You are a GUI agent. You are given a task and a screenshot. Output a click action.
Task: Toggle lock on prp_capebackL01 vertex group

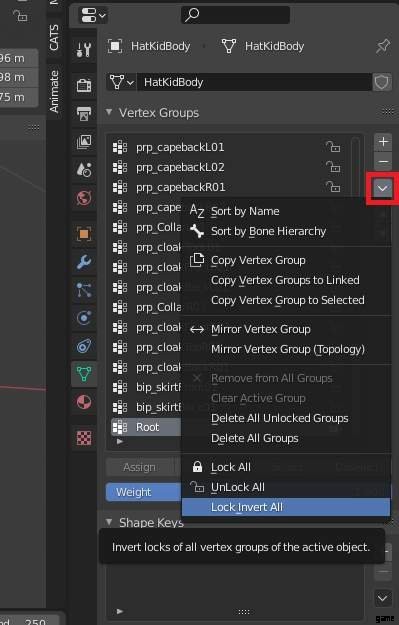(x=332, y=147)
